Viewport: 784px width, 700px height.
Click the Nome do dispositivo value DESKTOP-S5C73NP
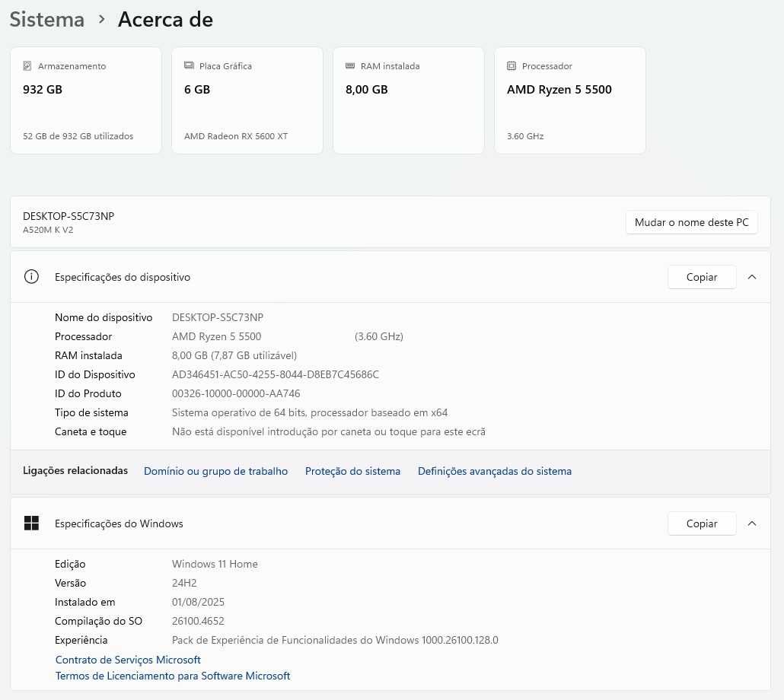218,317
